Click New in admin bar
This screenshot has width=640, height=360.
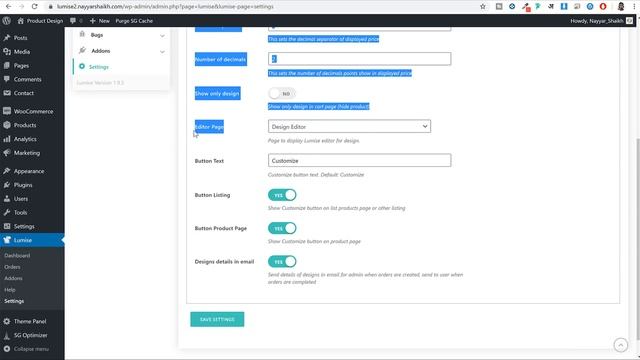coord(100,20)
